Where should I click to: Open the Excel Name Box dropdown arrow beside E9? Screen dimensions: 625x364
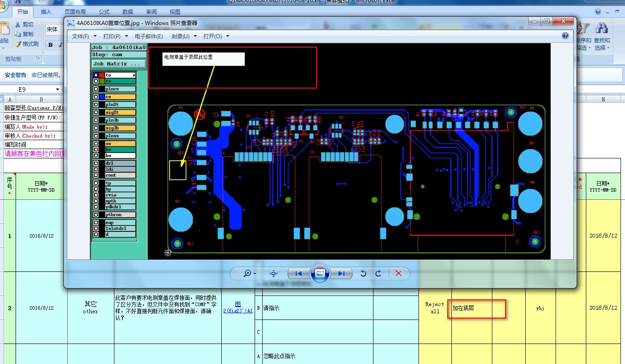tap(58, 89)
